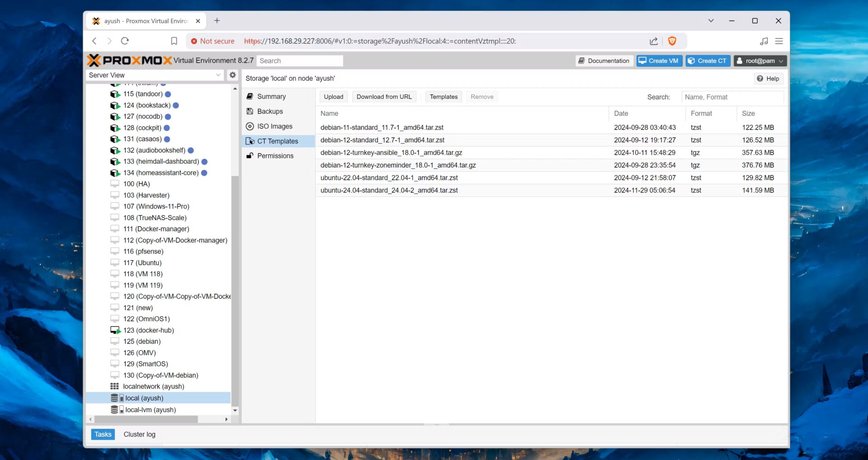Screen dimensions: 868x460
Task: Open the Permissions menu item
Action: coord(275,156)
